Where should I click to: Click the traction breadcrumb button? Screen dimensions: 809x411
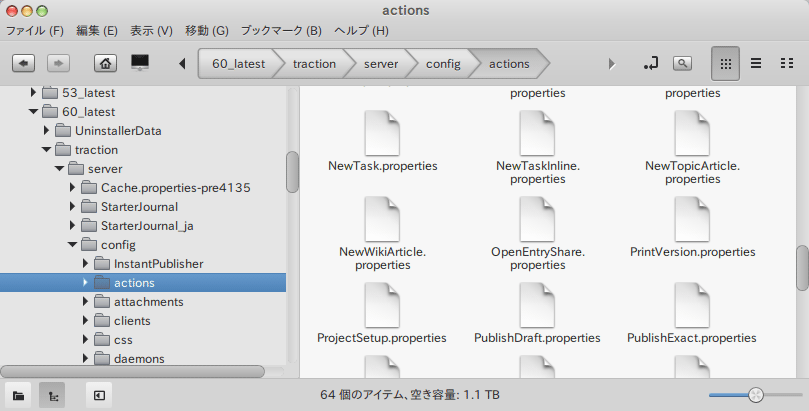[314, 63]
